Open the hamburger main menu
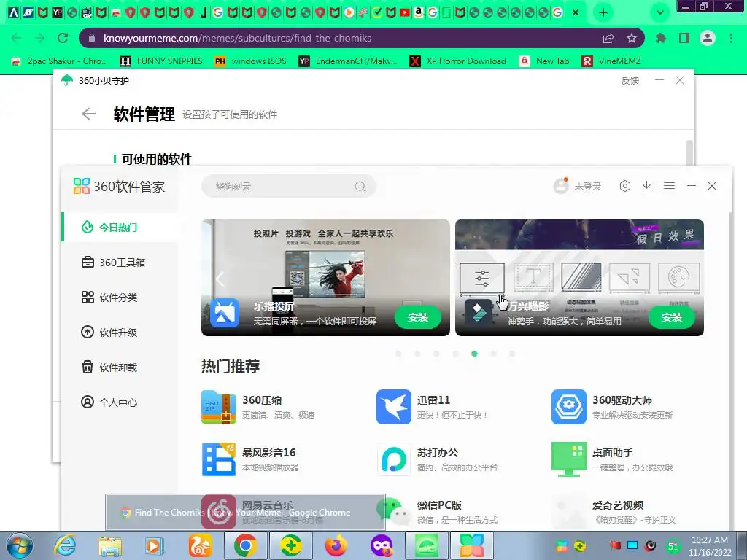This screenshot has width=747, height=560. [669, 186]
